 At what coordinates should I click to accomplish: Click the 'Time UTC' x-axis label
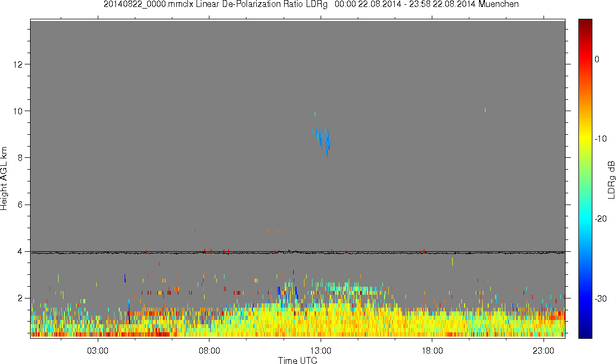(298, 360)
